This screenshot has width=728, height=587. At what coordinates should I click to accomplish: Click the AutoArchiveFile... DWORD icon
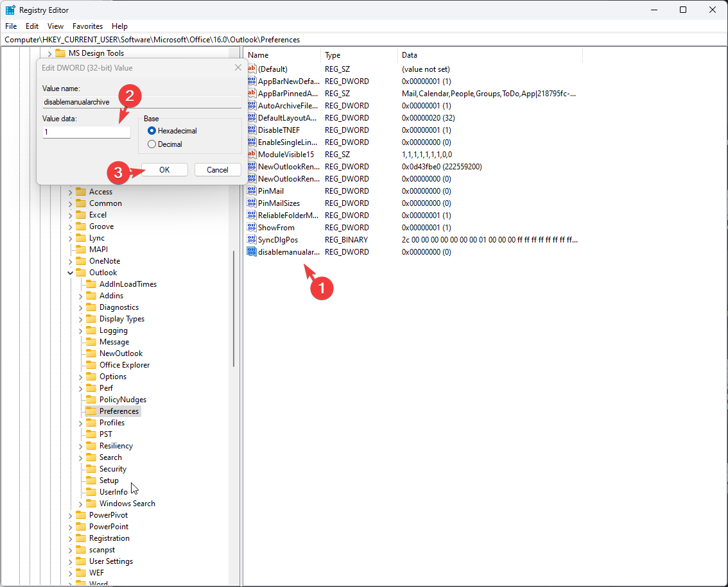(x=252, y=106)
